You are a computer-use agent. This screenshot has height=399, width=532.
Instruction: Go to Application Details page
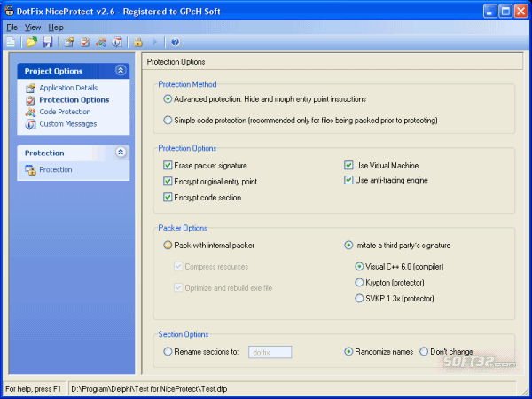tap(68, 88)
